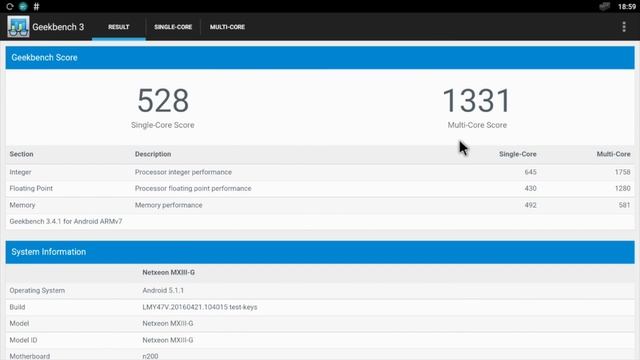640x360 pixels.
Task: Click the Geekbench 3 title text
Action: point(58,27)
